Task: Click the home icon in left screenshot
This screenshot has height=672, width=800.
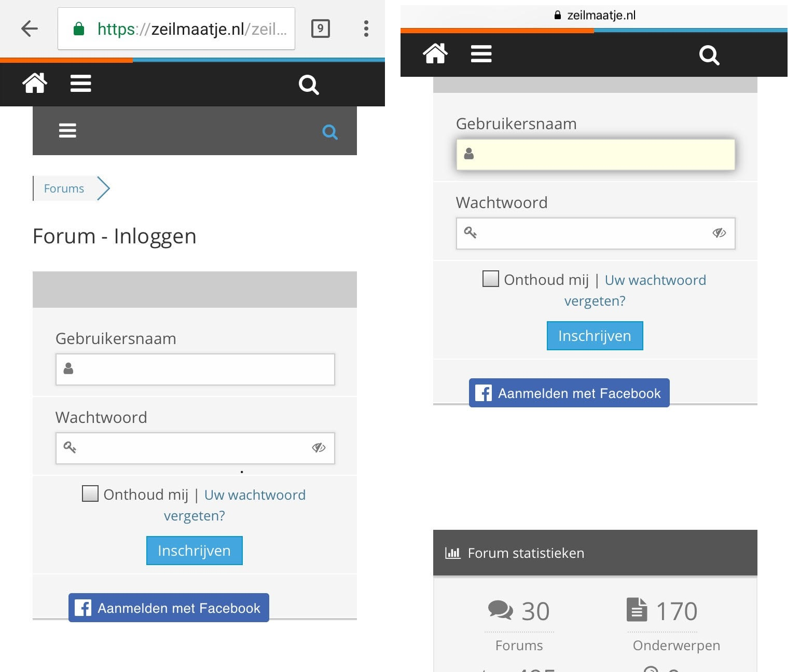Action: click(x=35, y=83)
